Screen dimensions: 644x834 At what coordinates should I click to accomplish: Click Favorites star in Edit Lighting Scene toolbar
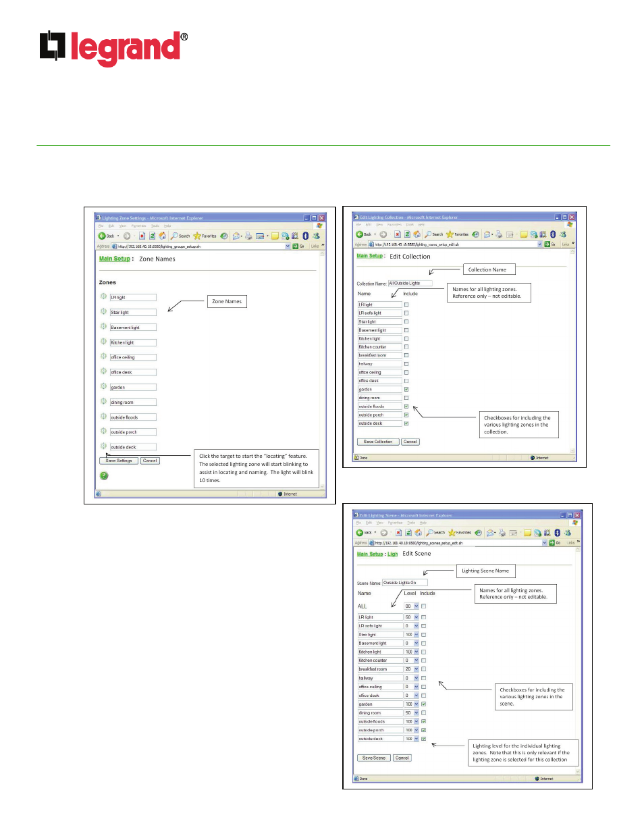click(452, 533)
